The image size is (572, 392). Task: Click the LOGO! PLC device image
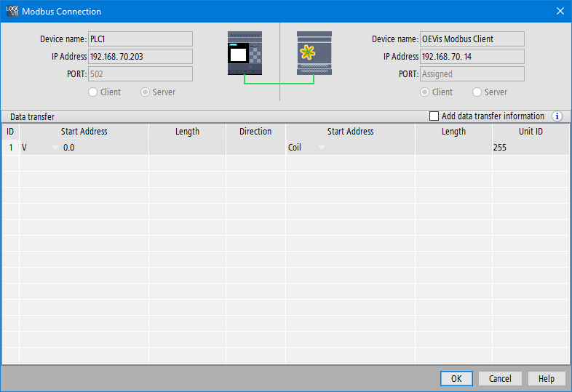(x=245, y=52)
